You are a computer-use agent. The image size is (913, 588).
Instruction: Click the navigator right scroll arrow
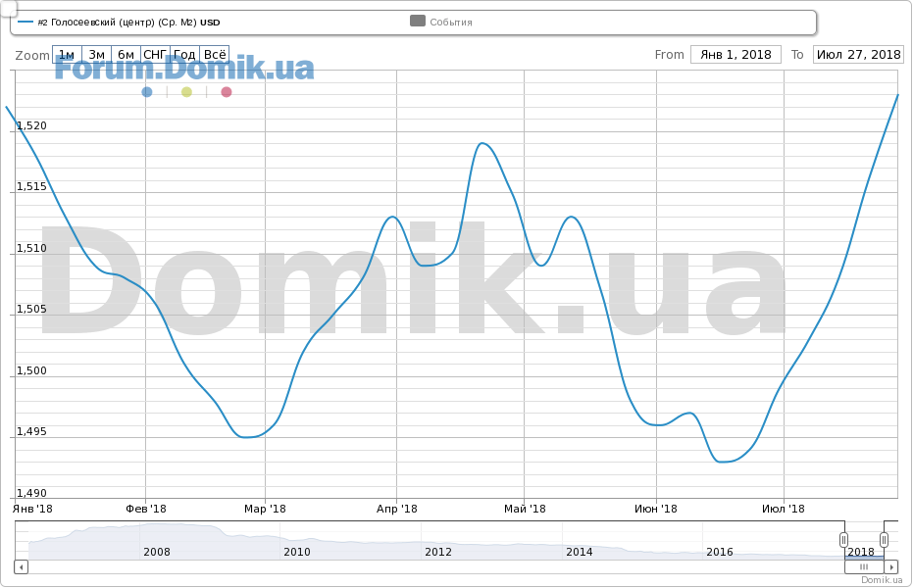click(x=891, y=566)
